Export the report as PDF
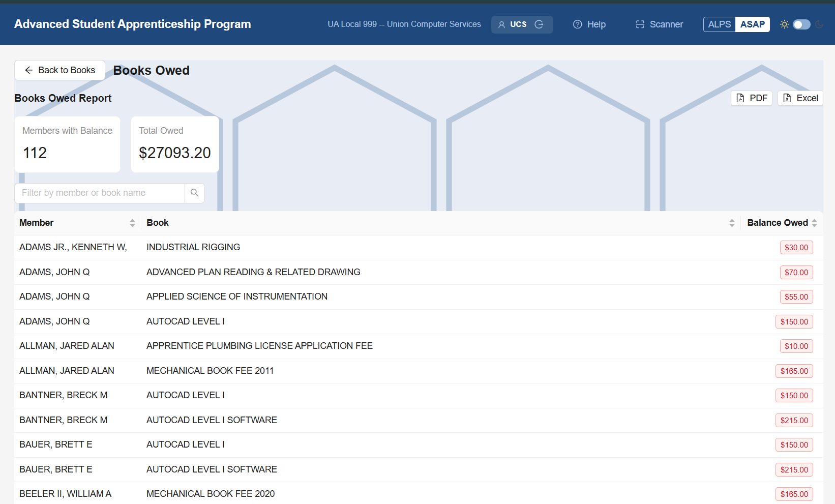 click(x=752, y=98)
